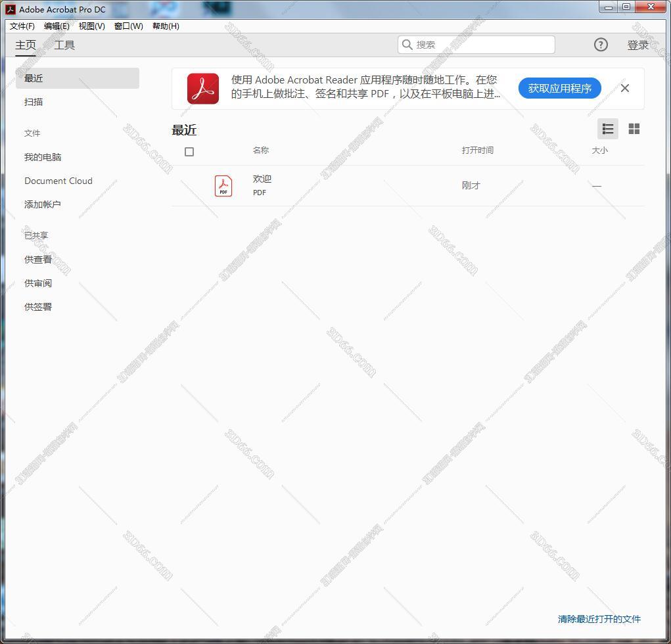
Task: Switch to list view icon
Action: coord(608,129)
